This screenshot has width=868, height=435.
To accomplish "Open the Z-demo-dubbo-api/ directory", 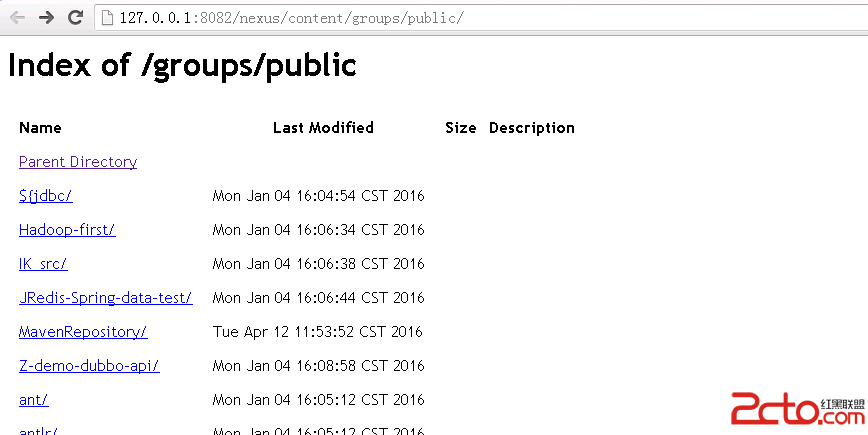I will coord(89,366).
